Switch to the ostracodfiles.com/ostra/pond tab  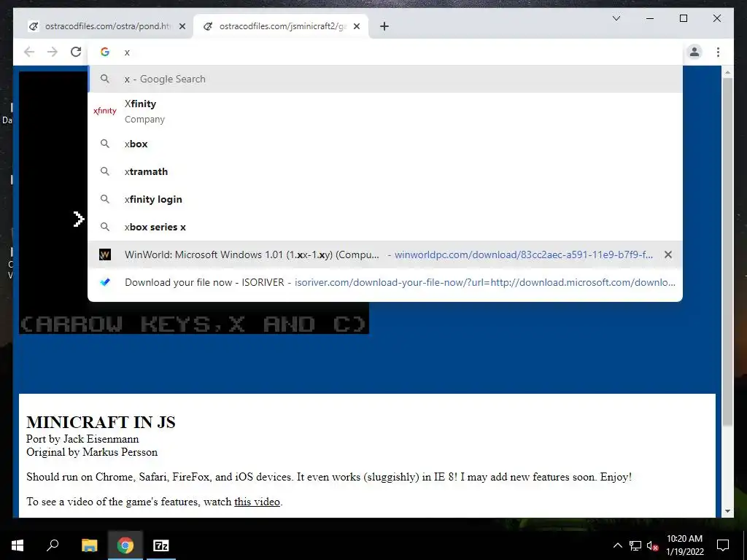(x=107, y=26)
